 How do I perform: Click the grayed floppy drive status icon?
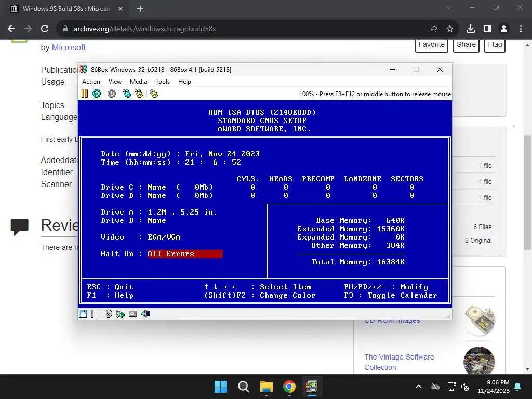[x=96, y=314]
